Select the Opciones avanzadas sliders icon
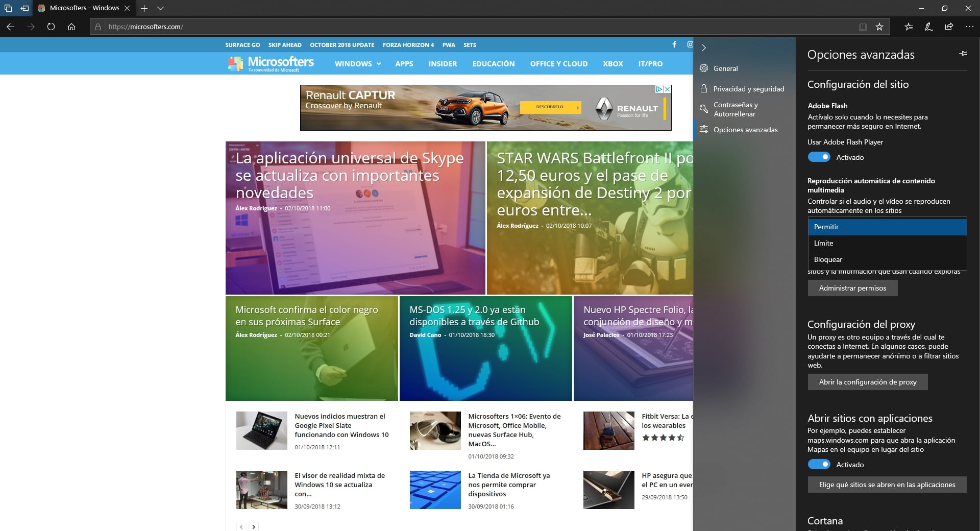 703,130
